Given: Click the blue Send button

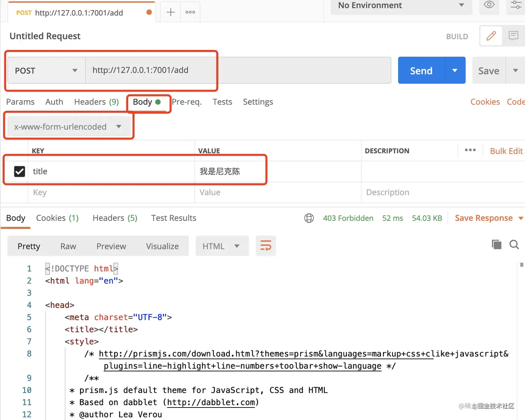Looking at the screenshot, I should pyautogui.click(x=421, y=71).
